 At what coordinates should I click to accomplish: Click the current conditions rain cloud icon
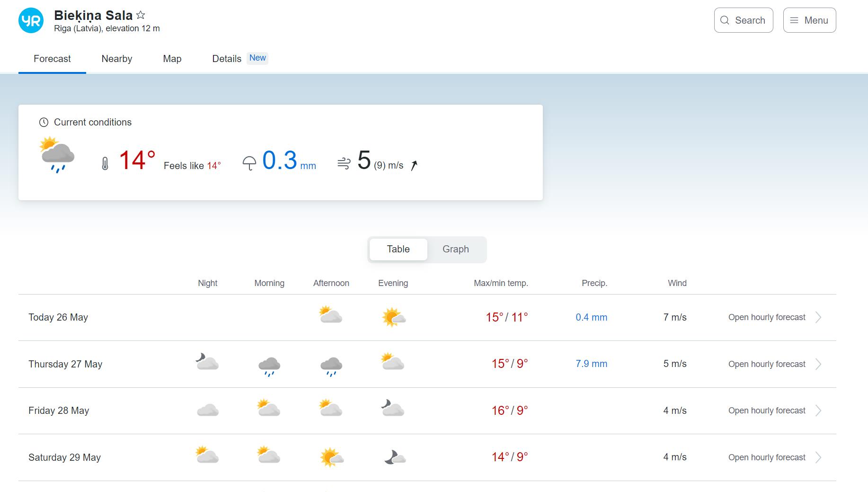click(57, 155)
